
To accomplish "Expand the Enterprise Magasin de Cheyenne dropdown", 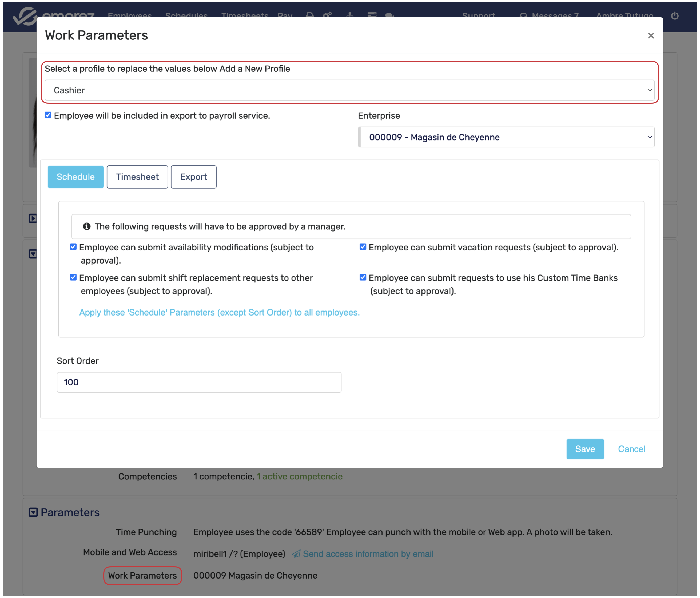I will [506, 137].
